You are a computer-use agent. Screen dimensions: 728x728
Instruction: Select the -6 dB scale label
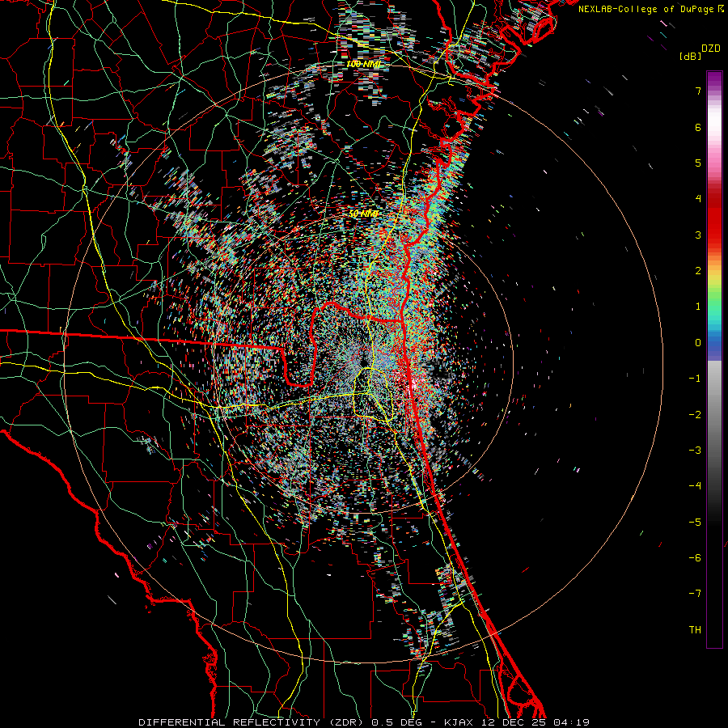click(695, 558)
